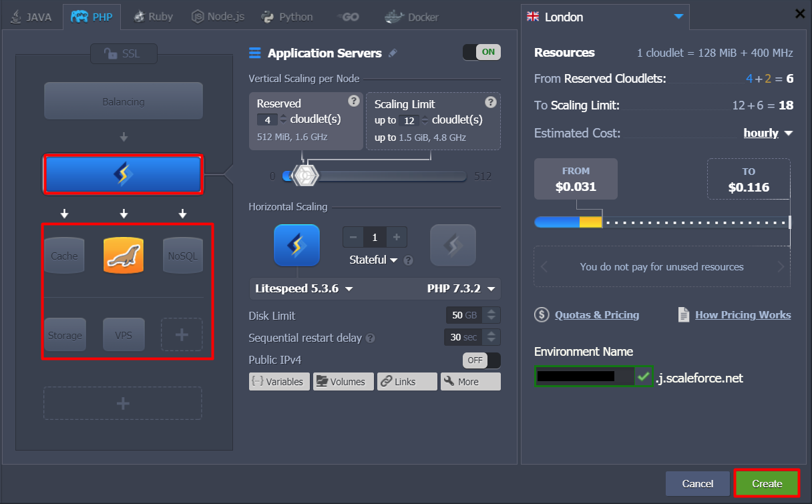Viewport: 812px width, 504px height.
Task: Open help for Scaling Limit
Action: pyautogui.click(x=490, y=102)
